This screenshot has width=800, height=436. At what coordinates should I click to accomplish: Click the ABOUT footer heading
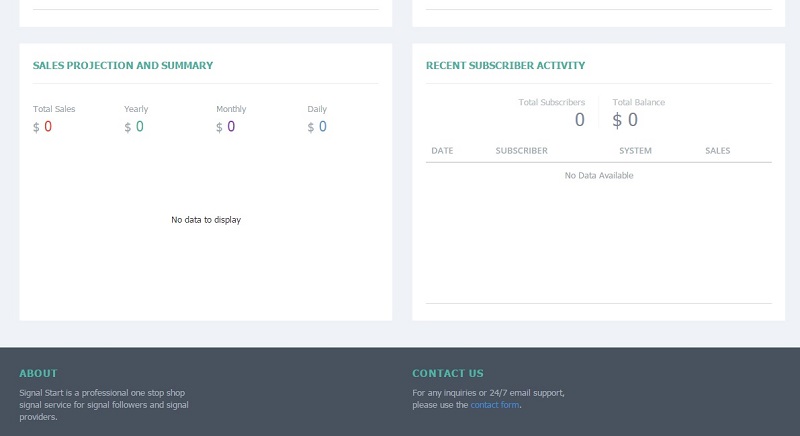pyautogui.click(x=38, y=373)
